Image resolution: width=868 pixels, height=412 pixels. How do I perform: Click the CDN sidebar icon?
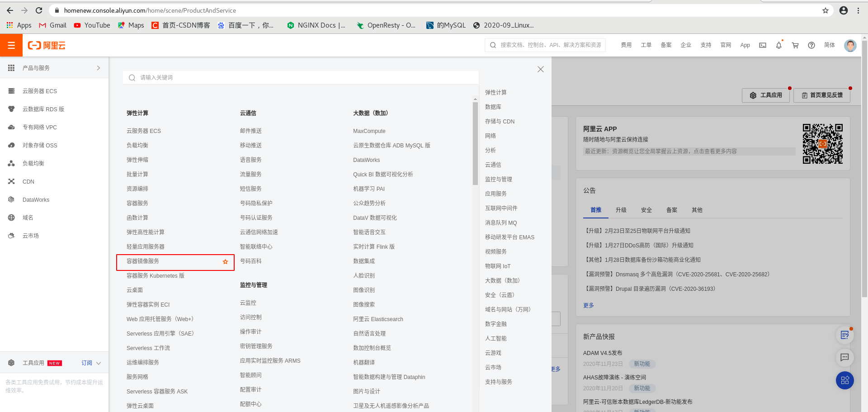(11, 181)
